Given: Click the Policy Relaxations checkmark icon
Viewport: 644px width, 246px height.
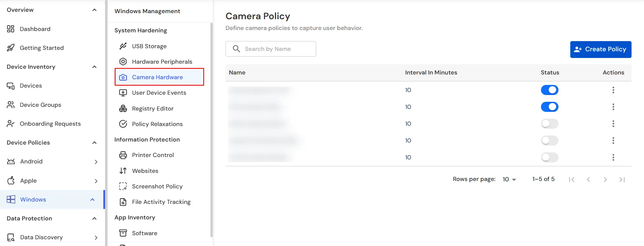Looking at the screenshot, I should click(x=123, y=124).
